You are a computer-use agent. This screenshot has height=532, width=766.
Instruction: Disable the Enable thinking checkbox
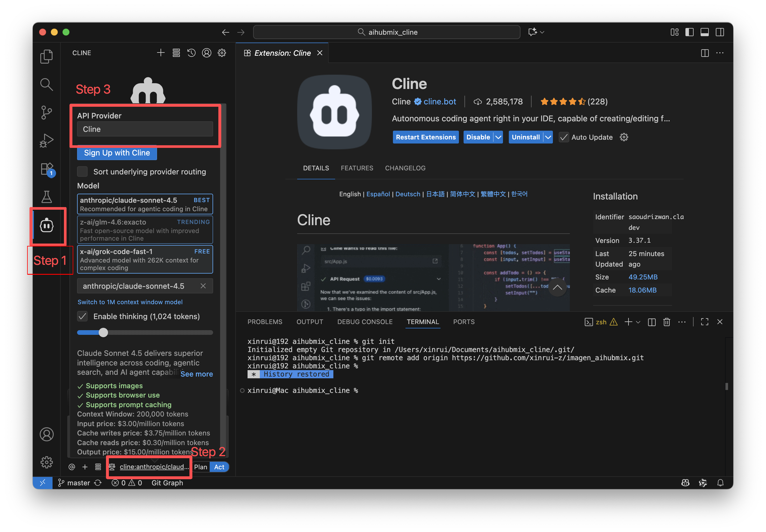pos(82,316)
